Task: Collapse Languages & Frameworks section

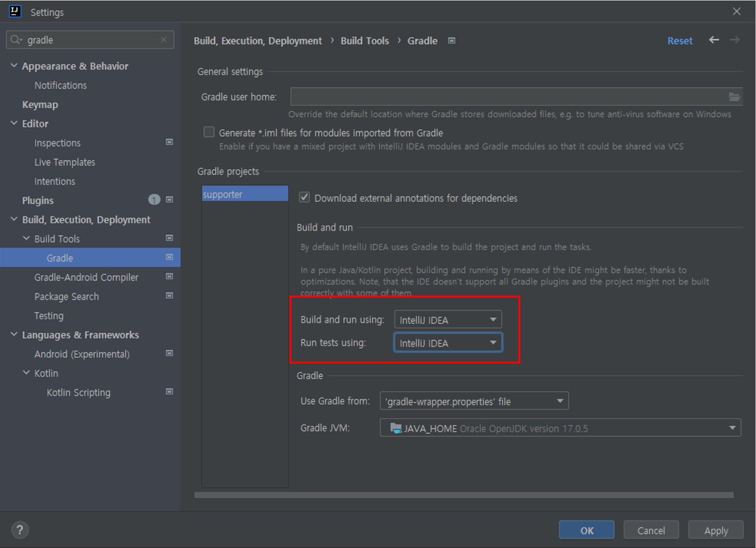Action: pyautogui.click(x=14, y=335)
